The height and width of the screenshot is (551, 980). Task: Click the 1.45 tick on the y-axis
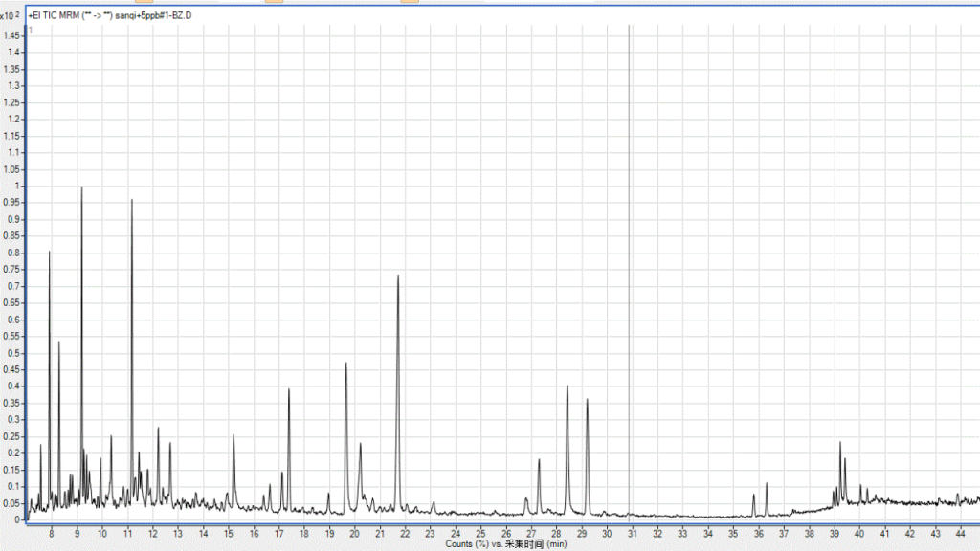[x=13, y=35]
